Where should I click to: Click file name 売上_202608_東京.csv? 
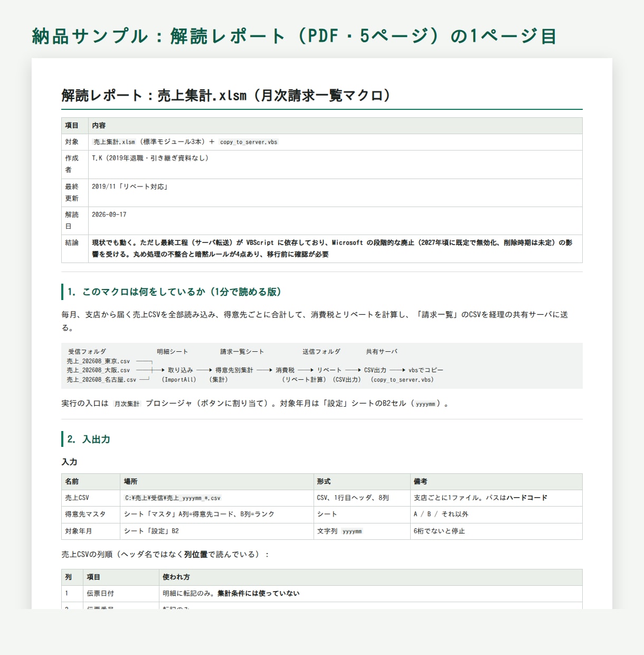point(98,361)
